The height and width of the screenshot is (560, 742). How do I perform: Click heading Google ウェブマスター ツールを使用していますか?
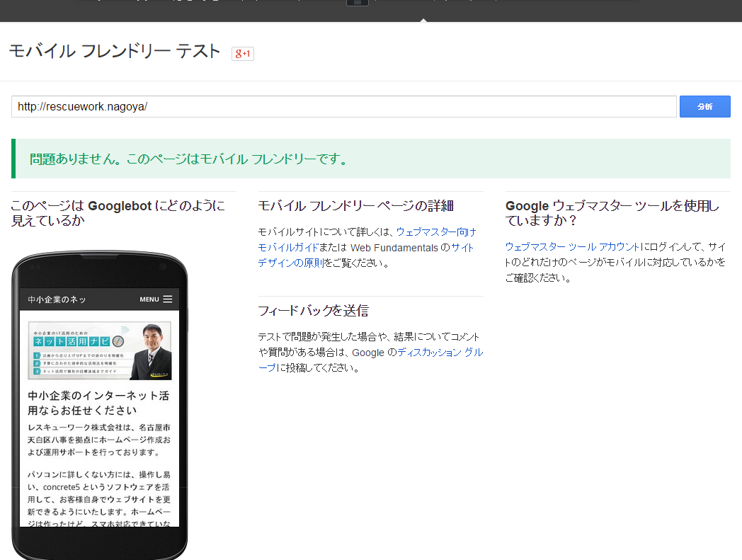[612, 213]
